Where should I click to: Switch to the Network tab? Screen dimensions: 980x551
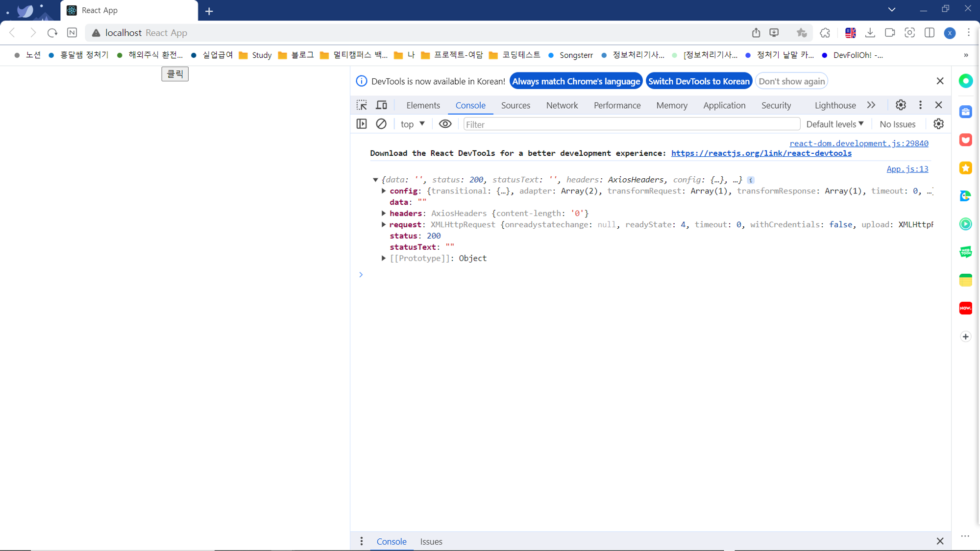562,105
